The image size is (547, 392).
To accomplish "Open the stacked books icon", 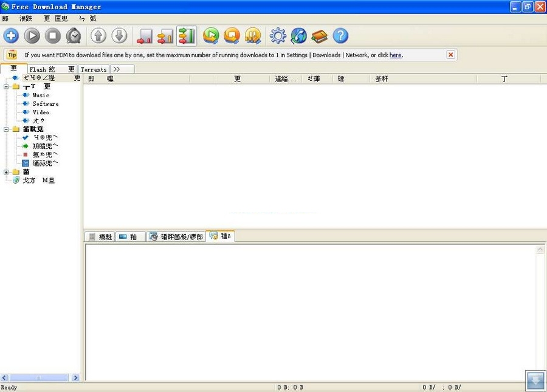I will (x=320, y=36).
